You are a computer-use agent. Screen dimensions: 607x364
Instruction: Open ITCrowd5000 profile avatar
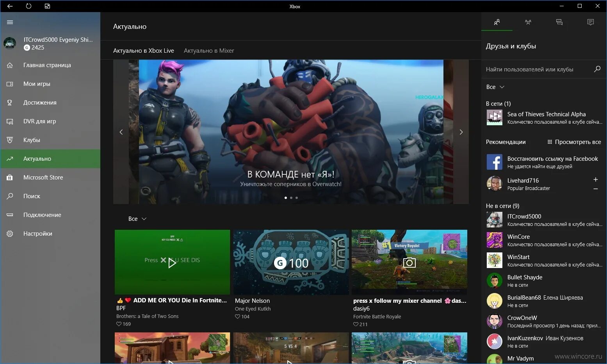click(10, 43)
